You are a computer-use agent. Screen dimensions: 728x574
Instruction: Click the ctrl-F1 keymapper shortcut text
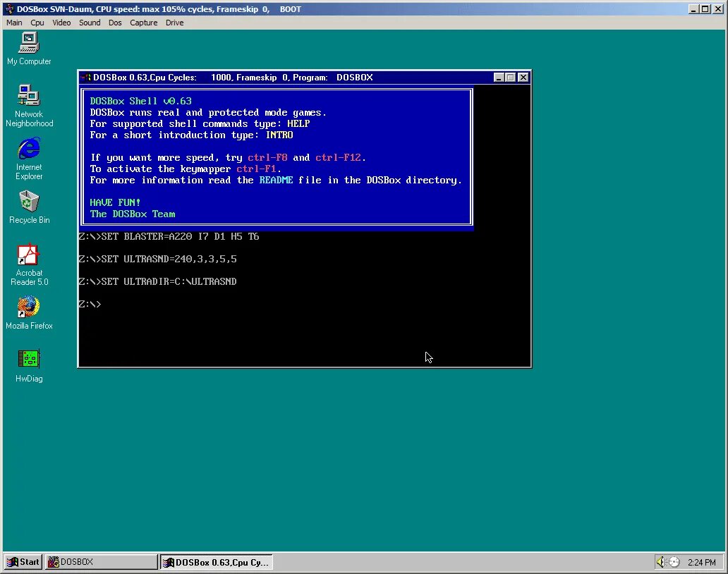click(x=256, y=169)
